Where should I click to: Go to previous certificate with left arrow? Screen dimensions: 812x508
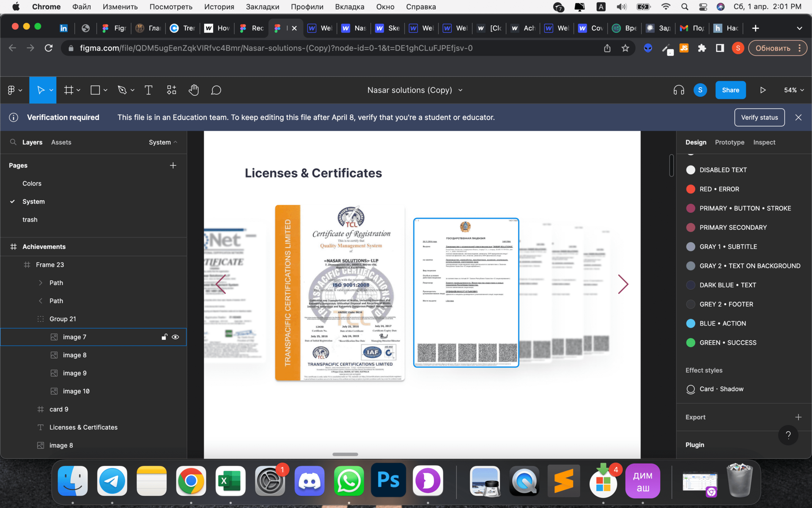pos(221,284)
